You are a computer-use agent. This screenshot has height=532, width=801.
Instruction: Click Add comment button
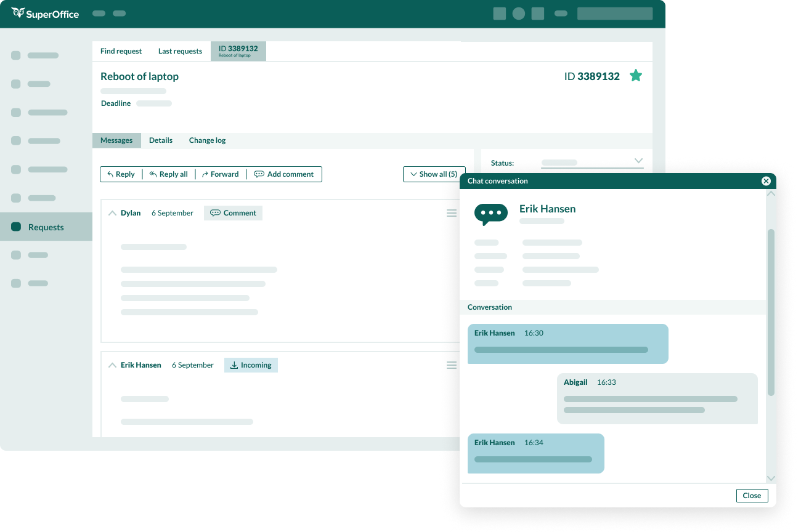[284, 174]
